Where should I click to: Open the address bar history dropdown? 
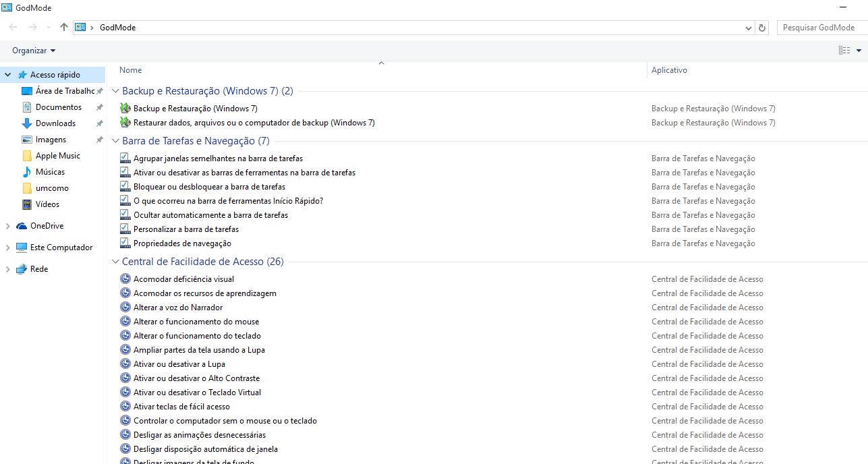click(748, 28)
